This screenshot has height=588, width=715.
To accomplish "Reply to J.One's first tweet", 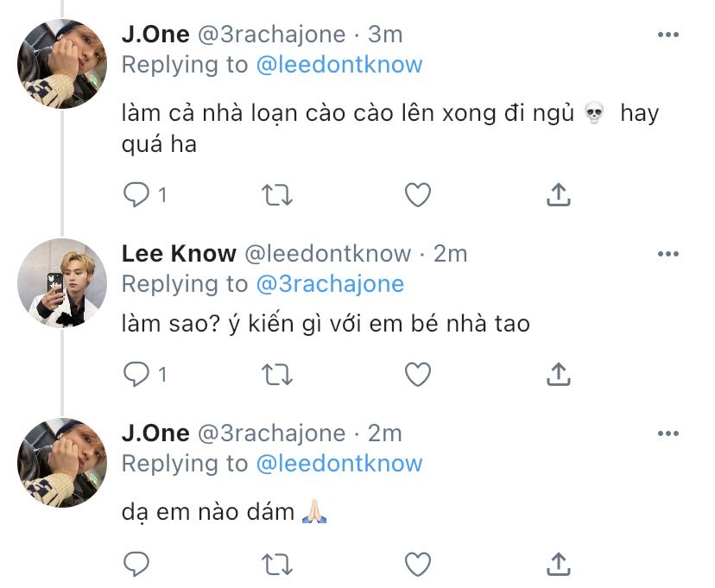I will click(136, 195).
